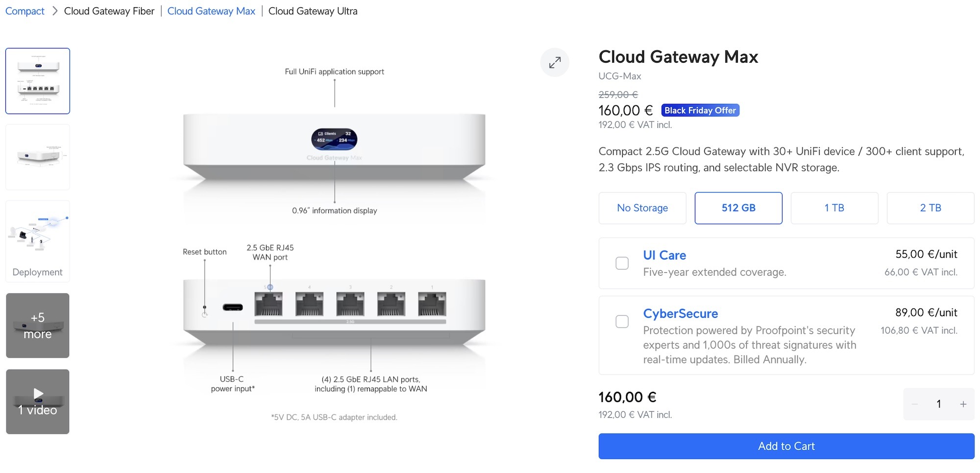The height and width of the screenshot is (473, 980).
Task: Switch to Cloud Gateway Ultra product
Action: point(313,11)
